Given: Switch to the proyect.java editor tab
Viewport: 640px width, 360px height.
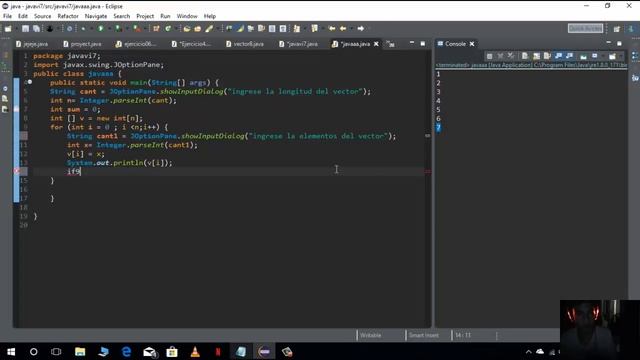Looking at the screenshot, I should pyautogui.click(x=82, y=44).
